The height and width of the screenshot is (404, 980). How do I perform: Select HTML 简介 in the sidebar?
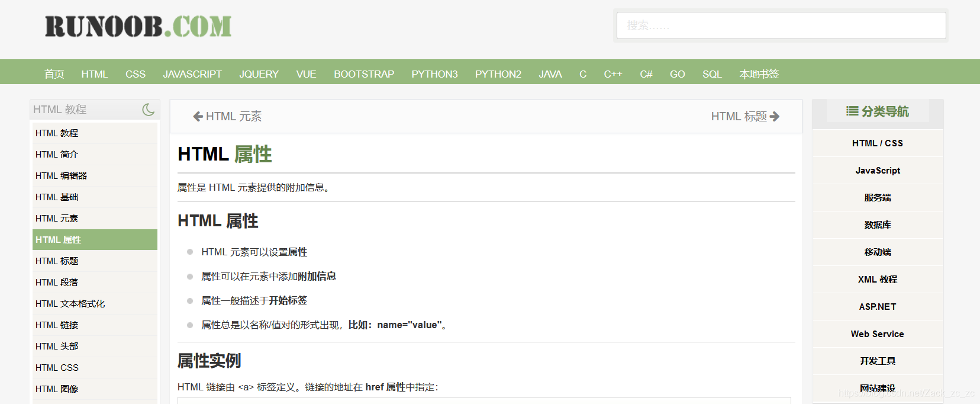pos(95,155)
